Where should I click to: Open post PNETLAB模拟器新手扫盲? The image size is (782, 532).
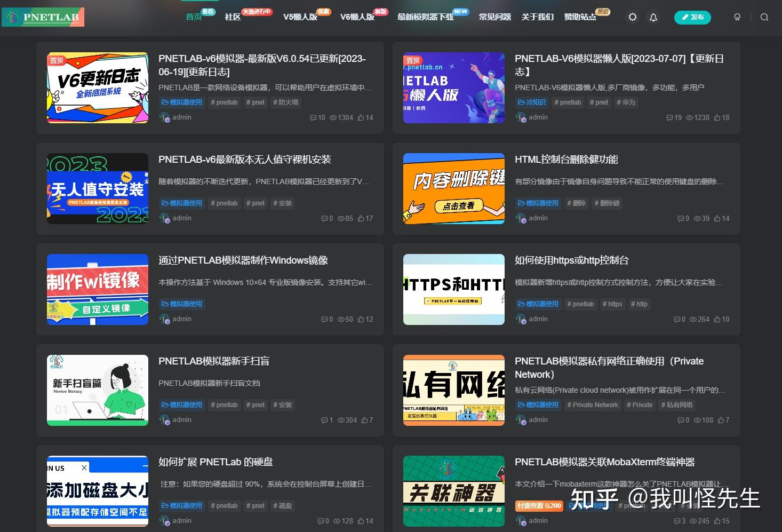tap(214, 361)
